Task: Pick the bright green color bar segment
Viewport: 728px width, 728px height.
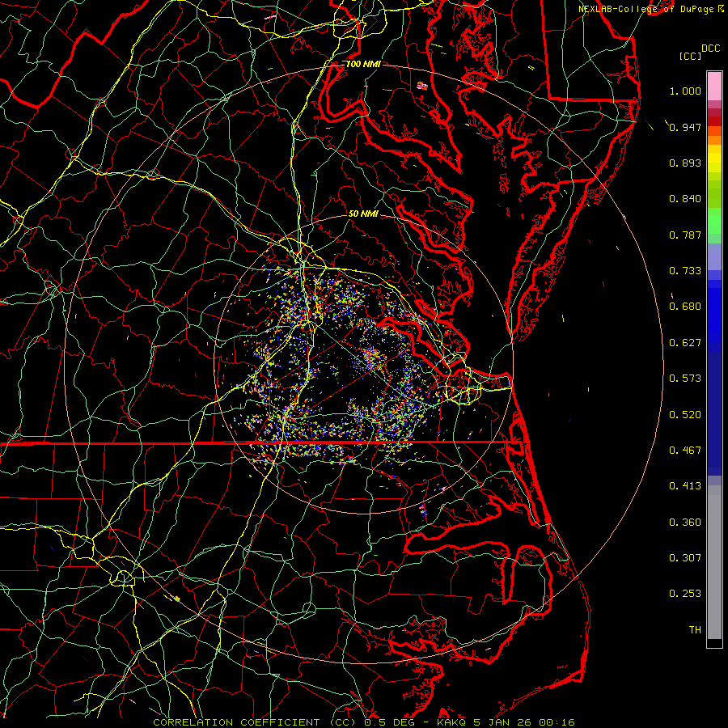Action: tap(714, 221)
